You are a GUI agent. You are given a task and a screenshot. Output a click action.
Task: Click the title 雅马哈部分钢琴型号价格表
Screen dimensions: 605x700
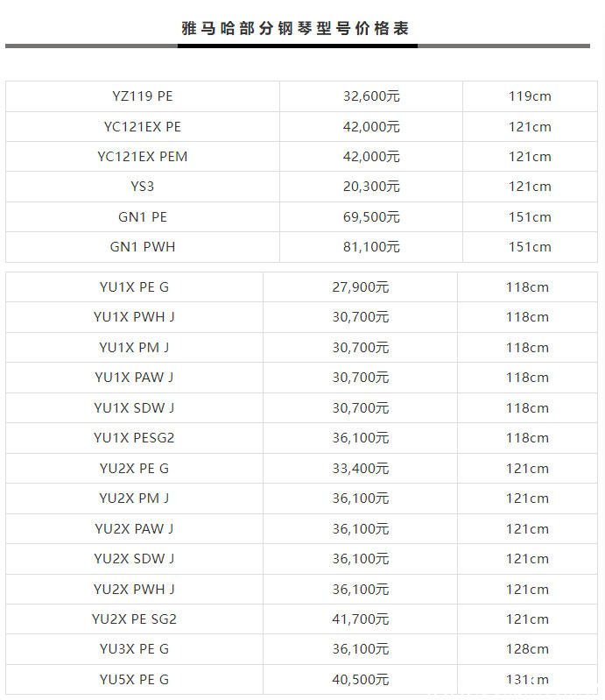295,28
